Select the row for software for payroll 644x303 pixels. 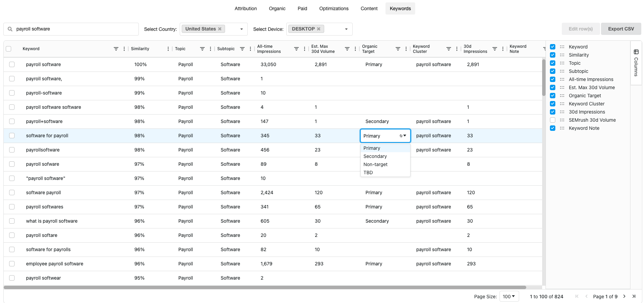click(x=12, y=136)
